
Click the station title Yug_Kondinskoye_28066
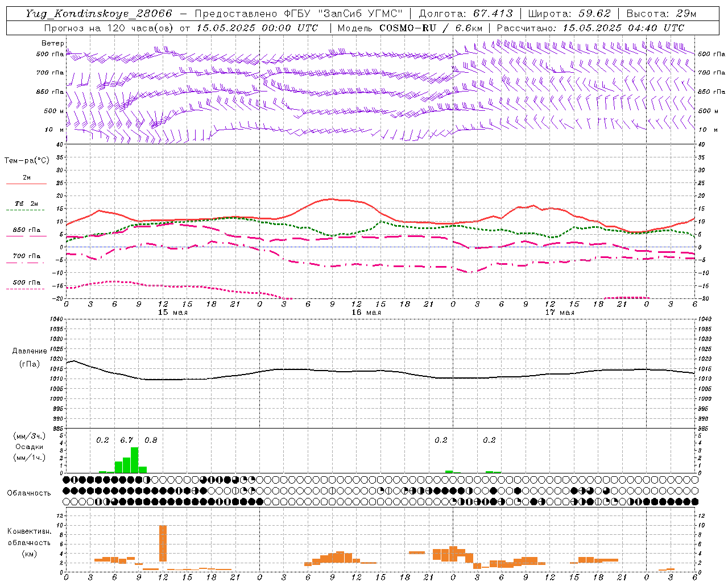[98, 14]
